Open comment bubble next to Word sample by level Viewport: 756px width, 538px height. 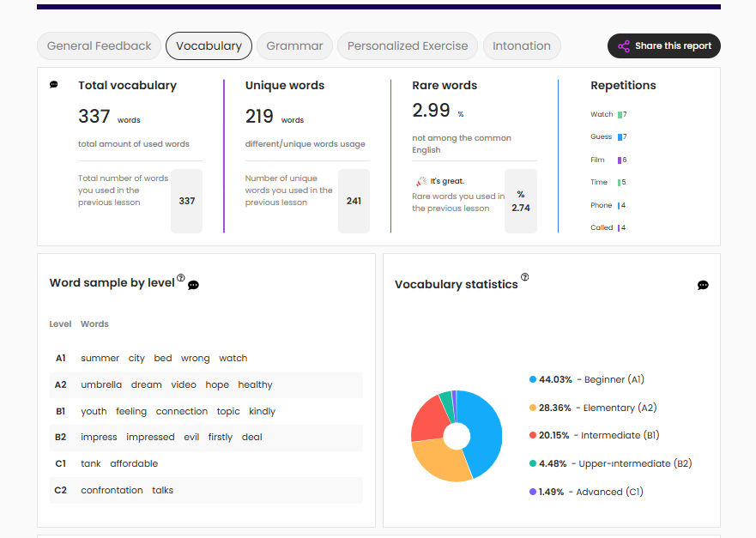pos(193,285)
